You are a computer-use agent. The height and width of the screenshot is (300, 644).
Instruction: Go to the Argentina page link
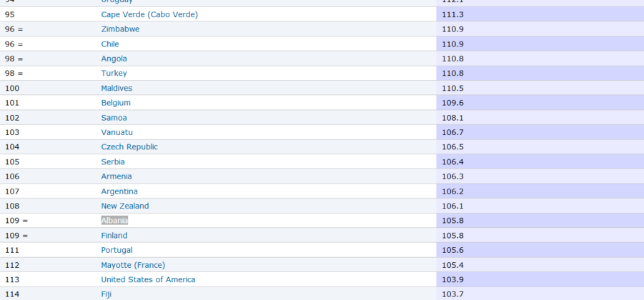(119, 191)
